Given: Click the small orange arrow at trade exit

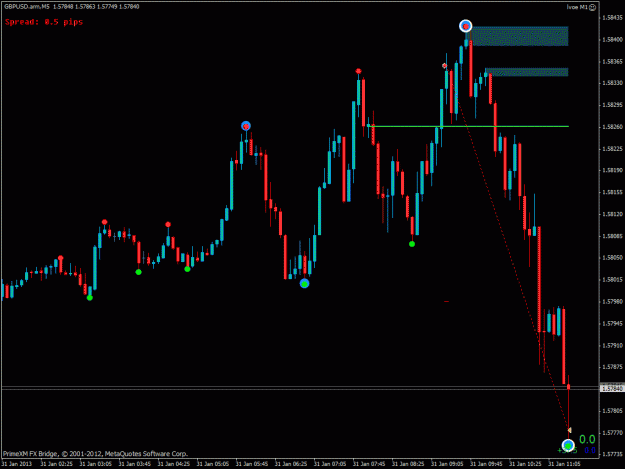Looking at the screenshot, I should tap(570, 430).
